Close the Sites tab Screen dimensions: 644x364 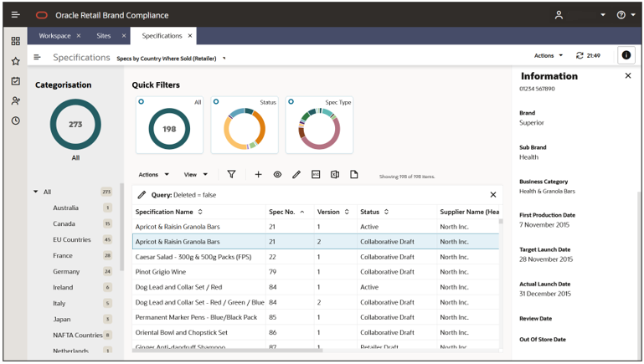coord(124,36)
